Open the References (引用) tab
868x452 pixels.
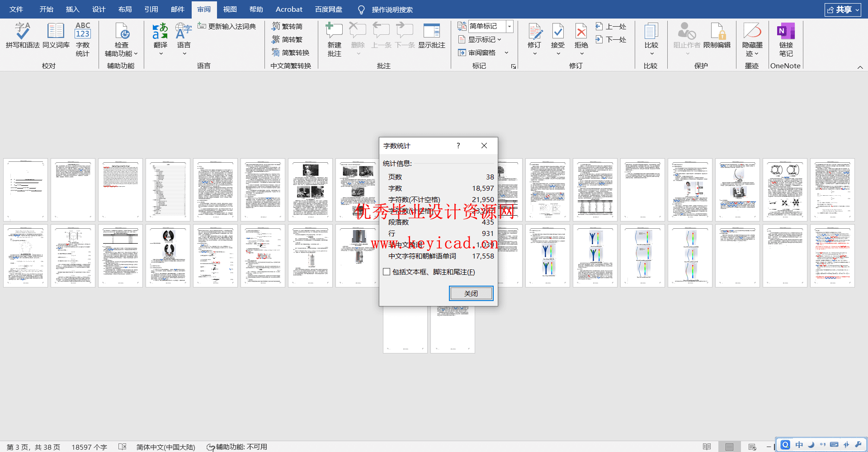(x=151, y=9)
